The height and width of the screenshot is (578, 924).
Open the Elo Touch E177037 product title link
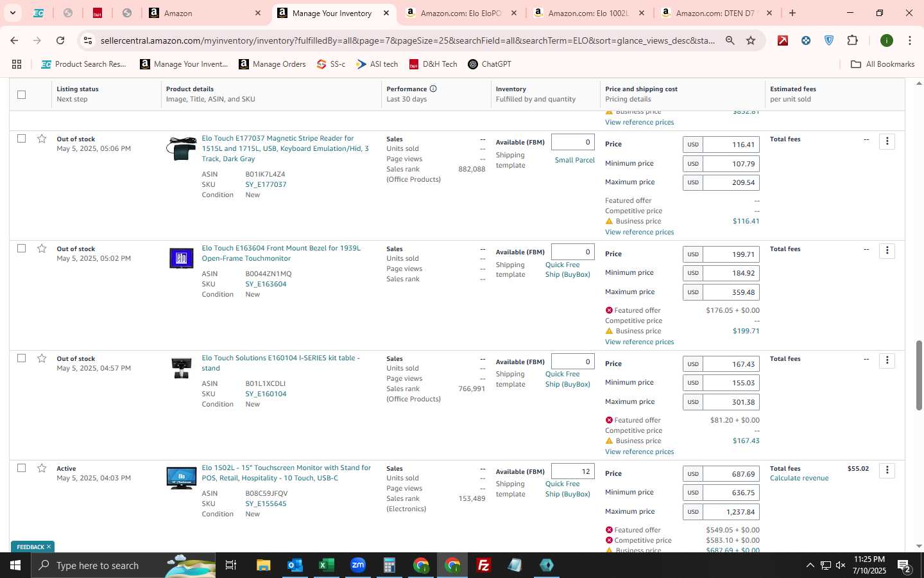point(285,148)
